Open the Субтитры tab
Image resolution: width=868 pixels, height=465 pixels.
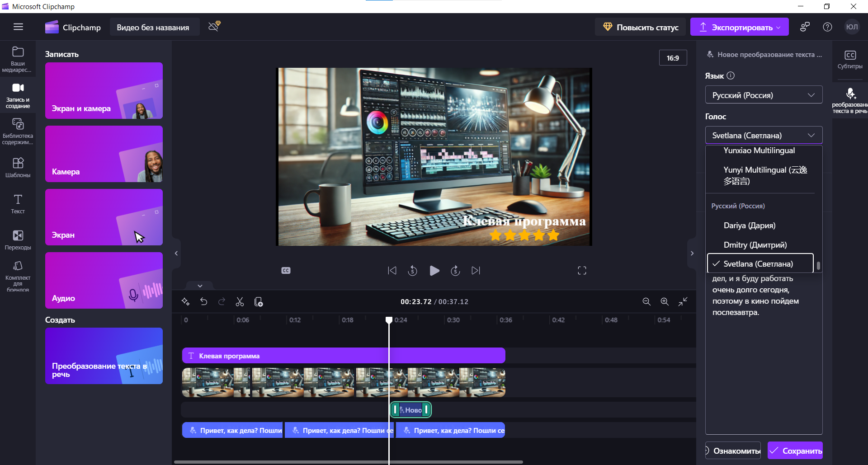tap(850, 59)
